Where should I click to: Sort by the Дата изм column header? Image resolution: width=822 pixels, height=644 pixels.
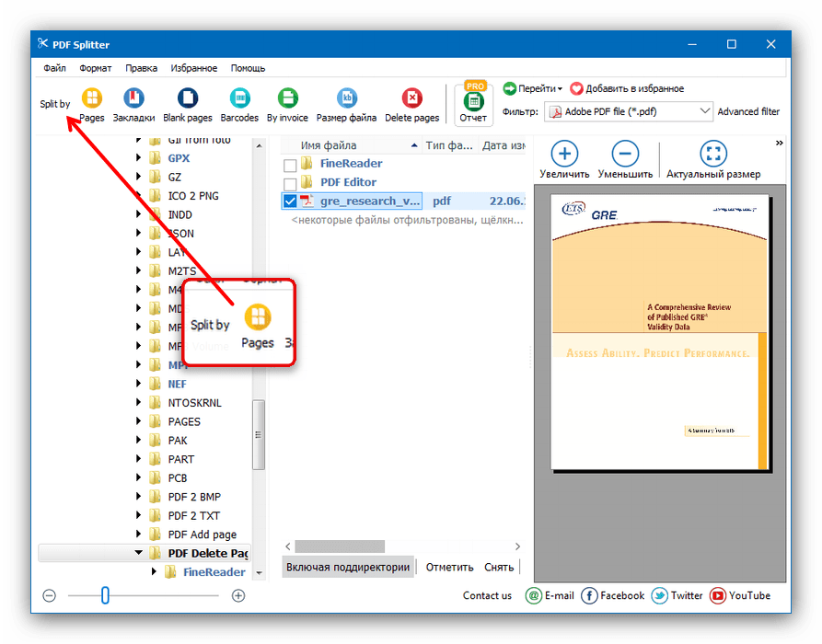click(503, 145)
